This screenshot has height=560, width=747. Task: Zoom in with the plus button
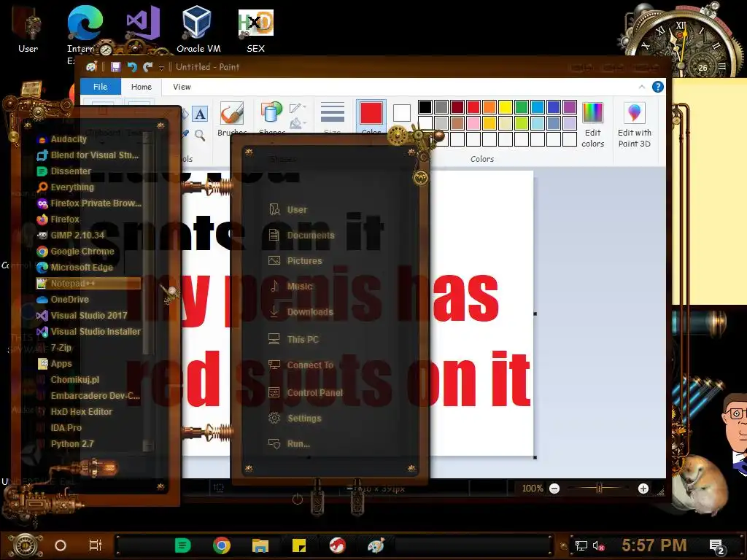(643, 489)
